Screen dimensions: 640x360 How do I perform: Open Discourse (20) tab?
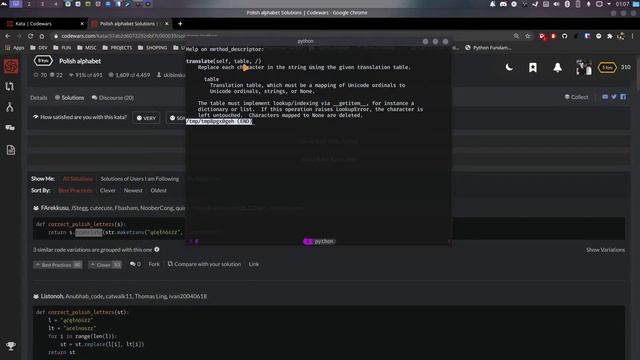coord(113,98)
